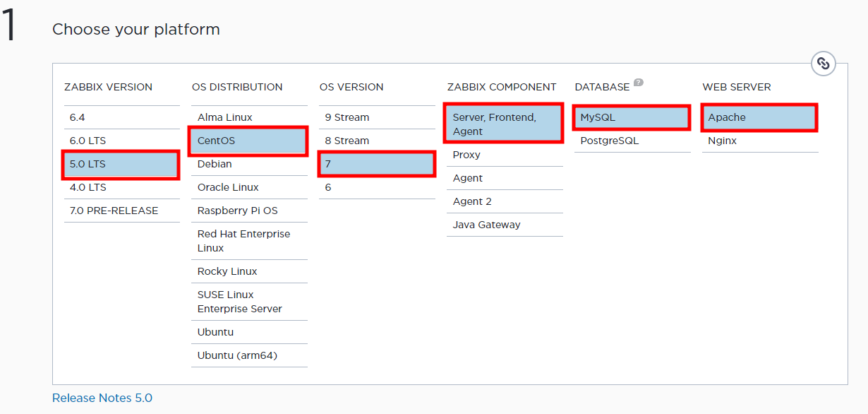Image resolution: width=868 pixels, height=414 pixels.
Task: Open Release Notes 5.0 link
Action: (102, 398)
